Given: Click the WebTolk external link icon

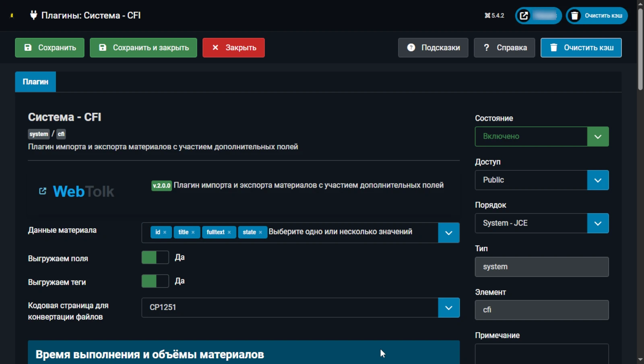Looking at the screenshot, I should coord(43,191).
